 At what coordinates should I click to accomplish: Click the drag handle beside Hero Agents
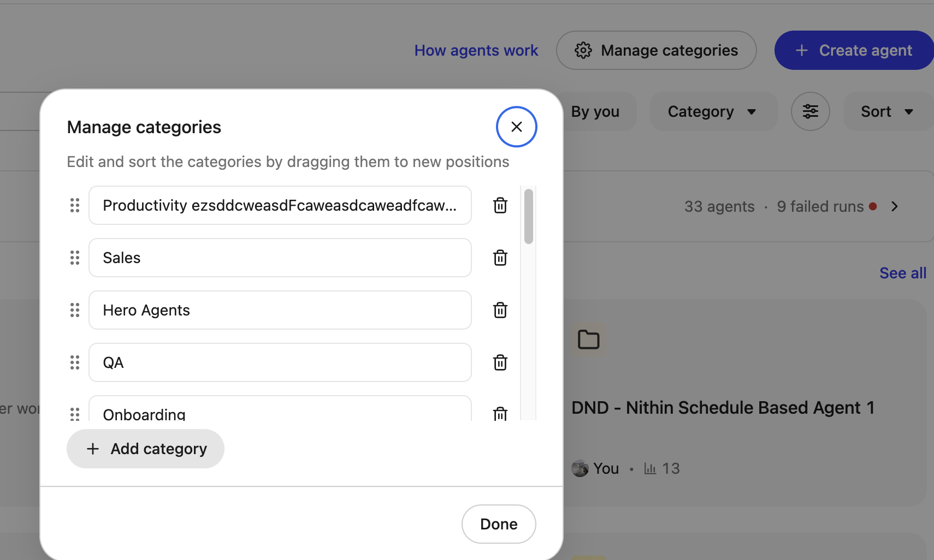[75, 310]
